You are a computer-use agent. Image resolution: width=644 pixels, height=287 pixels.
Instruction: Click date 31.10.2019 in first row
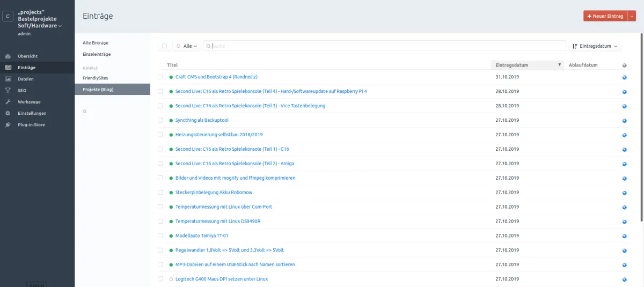tap(507, 77)
